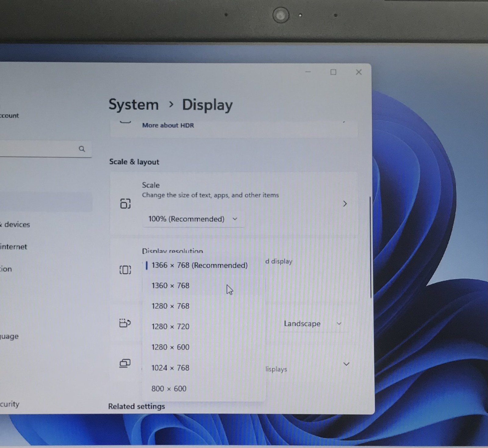Focus the Settings sidebar search field
The image size is (488, 448).
coord(46,149)
